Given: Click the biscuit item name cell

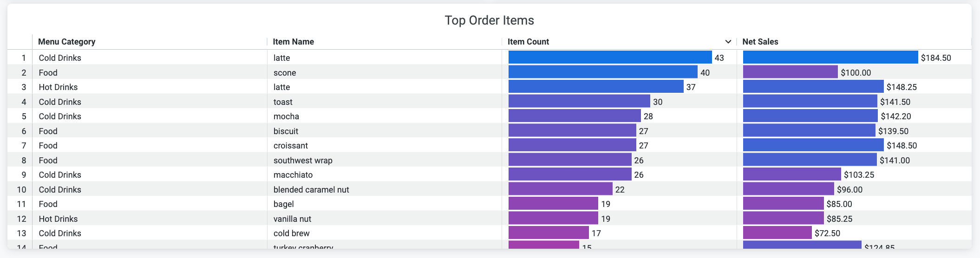Looking at the screenshot, I should coord(286,131).
